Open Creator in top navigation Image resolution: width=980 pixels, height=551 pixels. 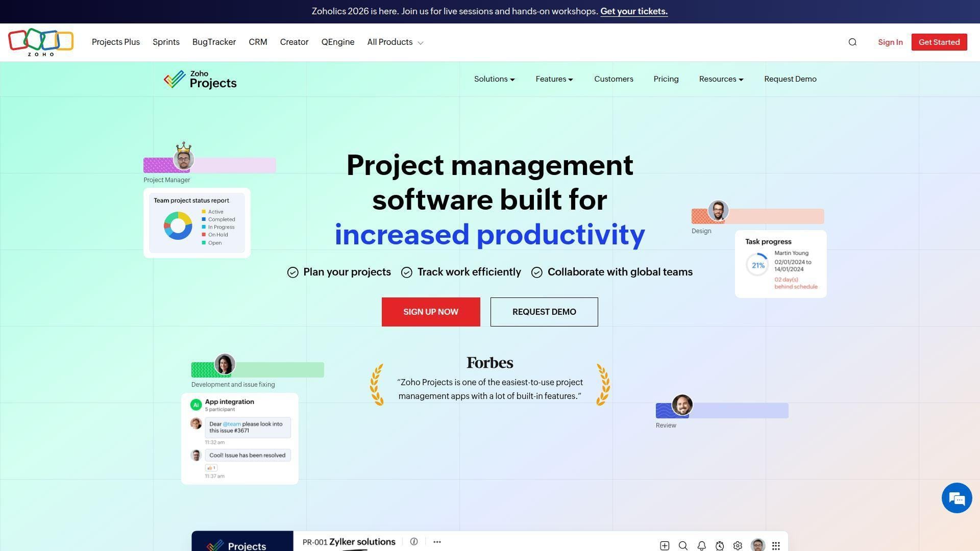(x=294, y=42)
